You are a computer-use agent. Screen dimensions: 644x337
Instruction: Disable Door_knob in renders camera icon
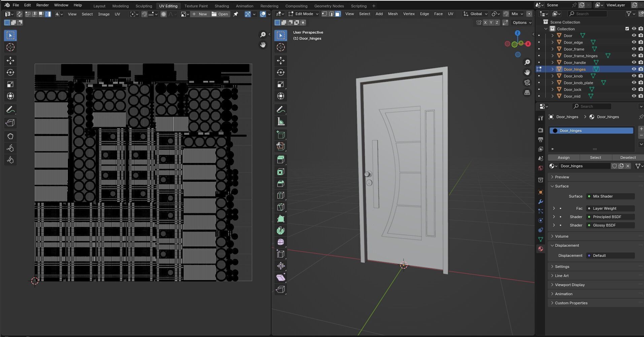[641, 76]
